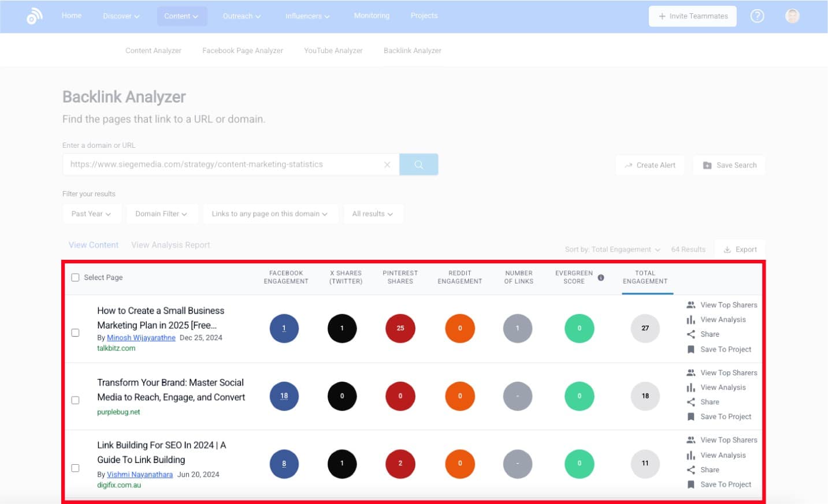Image resolution: width=828 pixels, height=504 pixels.
Task: Click the Export button
Action: tap(740, 249)
